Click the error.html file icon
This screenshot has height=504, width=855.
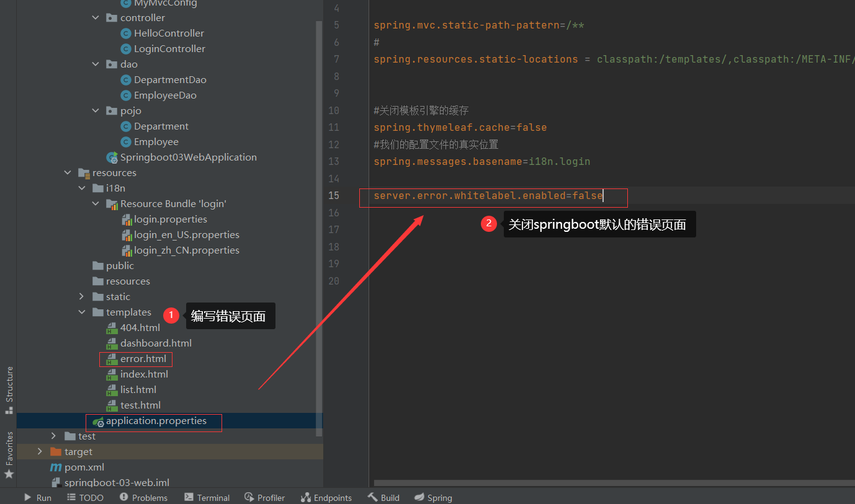pyautogui.click(x=112, y=359)
